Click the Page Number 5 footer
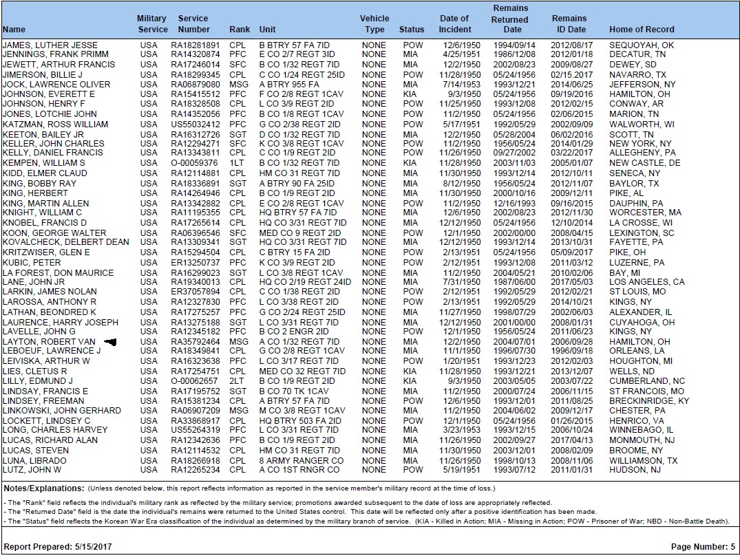Image resolution: width=740 pixels, height=560 pixels. pyautogui.click(x=703, y=546)
